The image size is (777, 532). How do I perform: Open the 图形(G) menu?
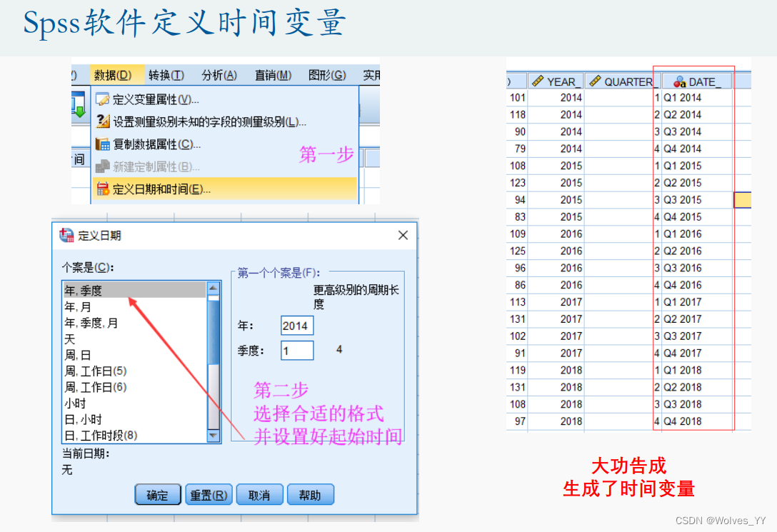tap(327, 75)
